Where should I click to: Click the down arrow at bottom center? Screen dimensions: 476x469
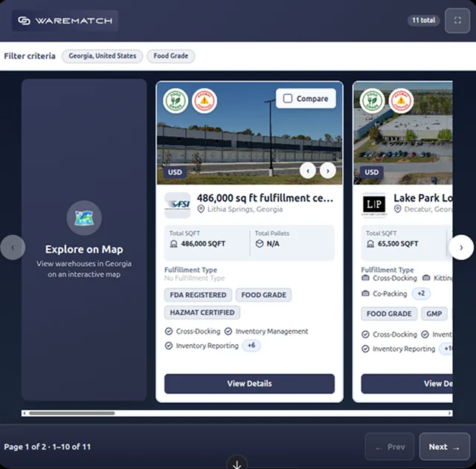click(237, 464)
